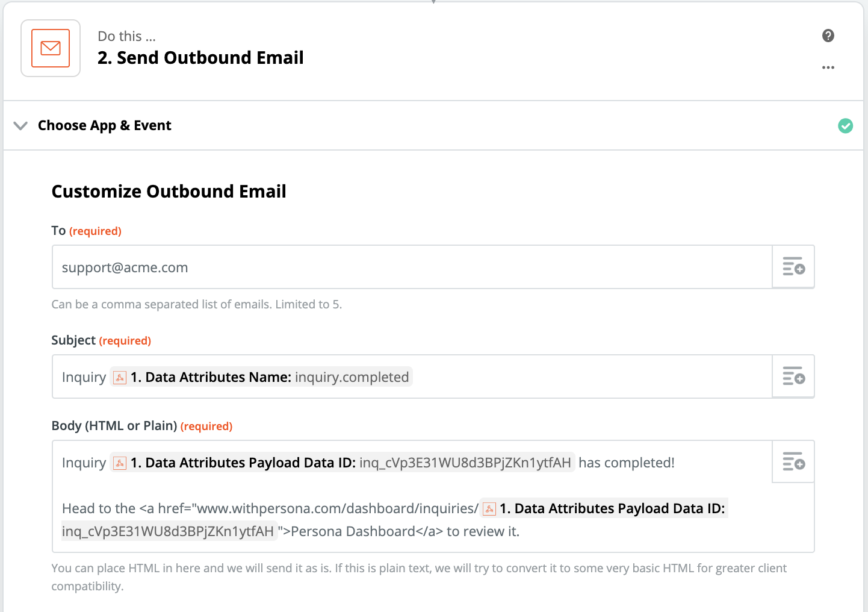This screenshot has width=868, height=612.
Task: Click the Subject input field after the pill
Action: click(590, 377)
